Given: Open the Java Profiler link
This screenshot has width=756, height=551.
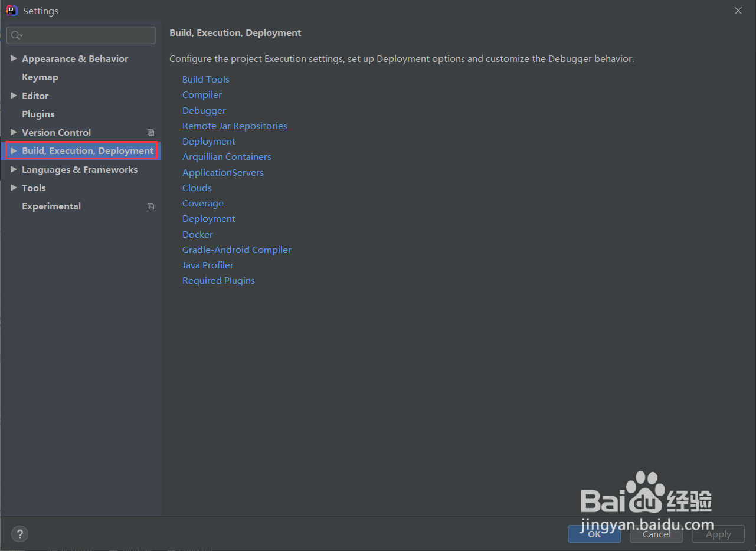Looking at the screenshot, I should (208, 265).
